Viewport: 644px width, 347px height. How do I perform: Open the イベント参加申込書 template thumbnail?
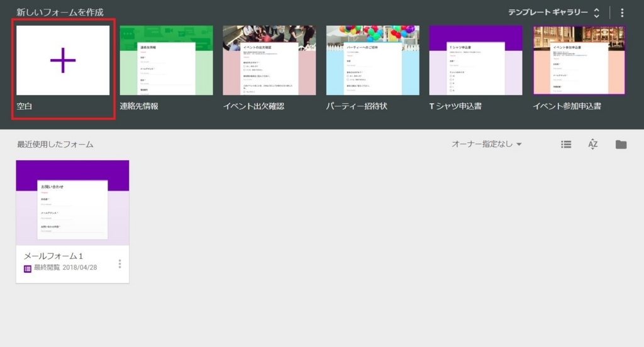pos(579,60)
